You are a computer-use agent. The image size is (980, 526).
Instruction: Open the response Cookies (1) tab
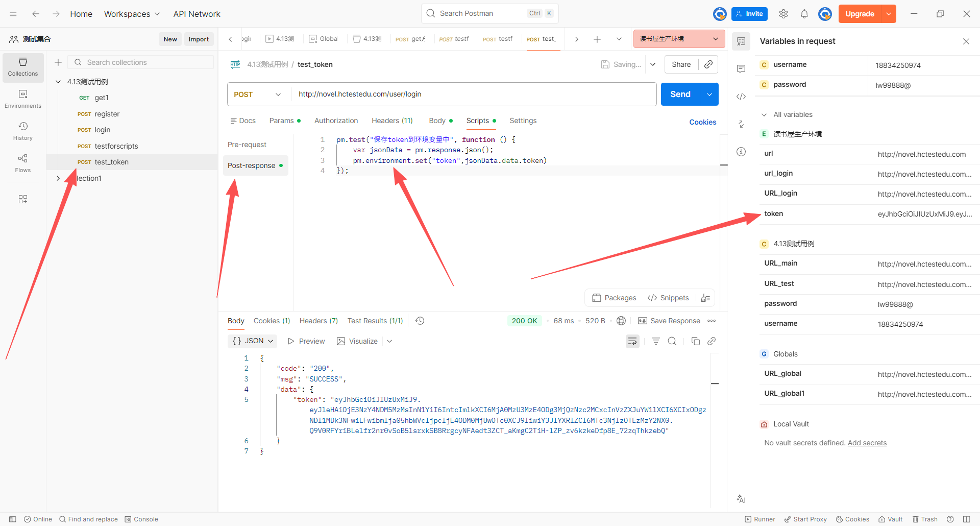pos(272,321)
